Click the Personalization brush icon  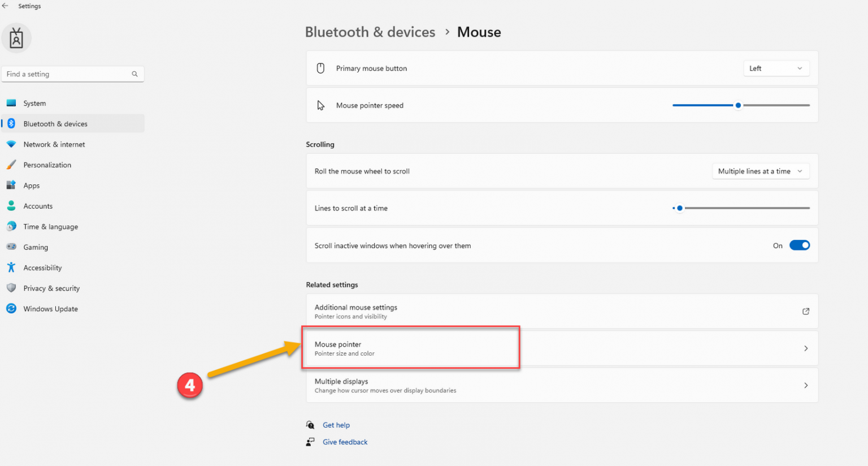point(12,165)
